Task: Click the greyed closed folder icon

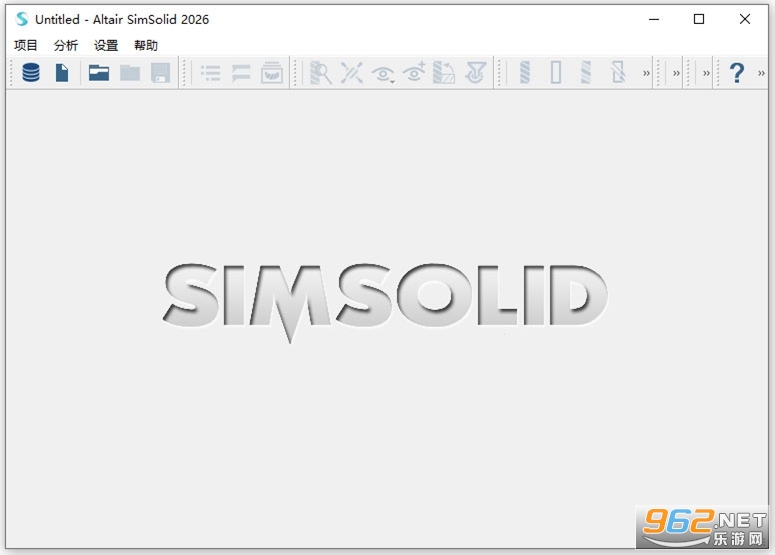Action: (x=129, y=73)
